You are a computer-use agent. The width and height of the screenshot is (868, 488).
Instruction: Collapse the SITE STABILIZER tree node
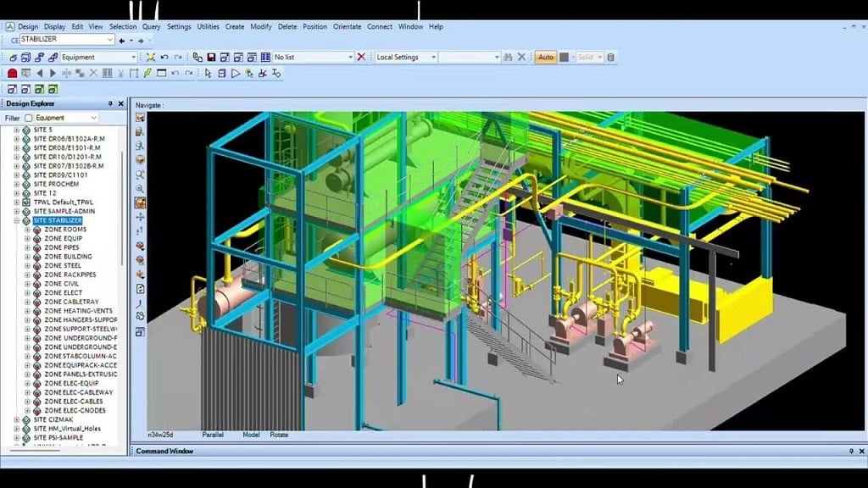click(17, 219)
